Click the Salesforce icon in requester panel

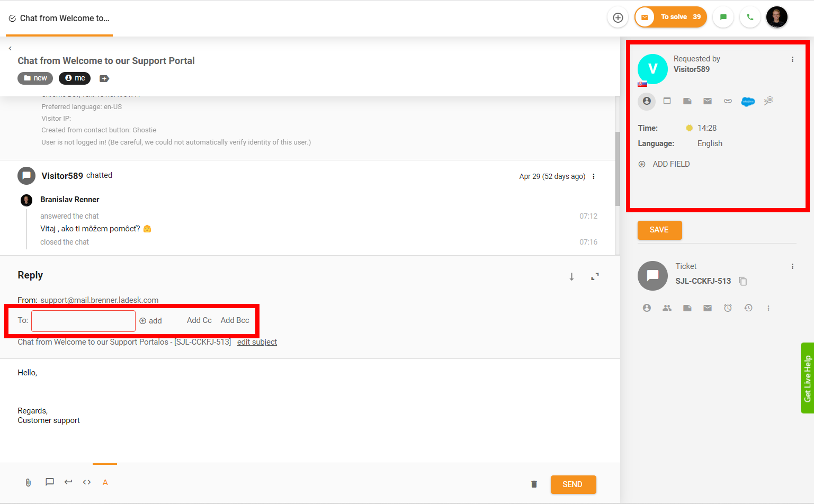point(747,101)
